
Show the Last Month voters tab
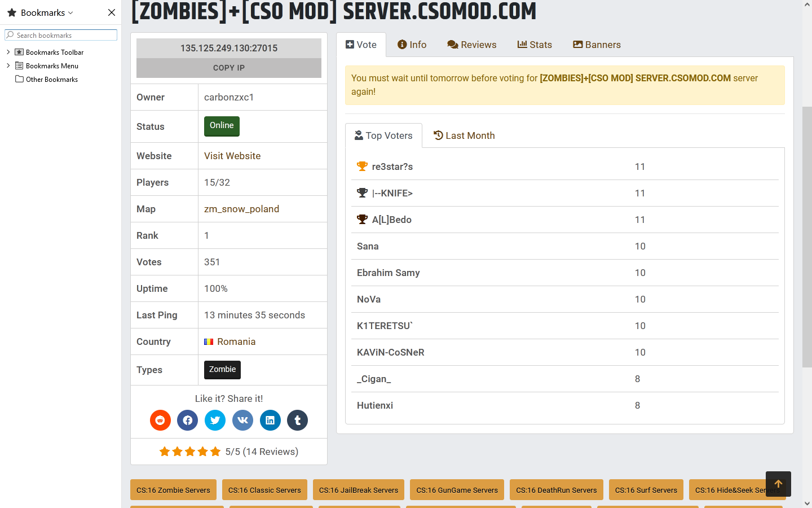(464, 135)
